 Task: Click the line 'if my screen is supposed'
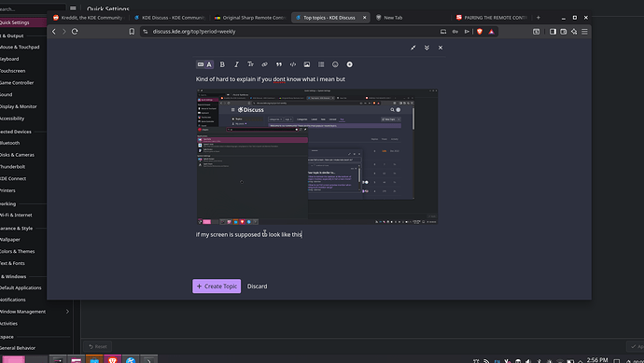tap(248, 234)
